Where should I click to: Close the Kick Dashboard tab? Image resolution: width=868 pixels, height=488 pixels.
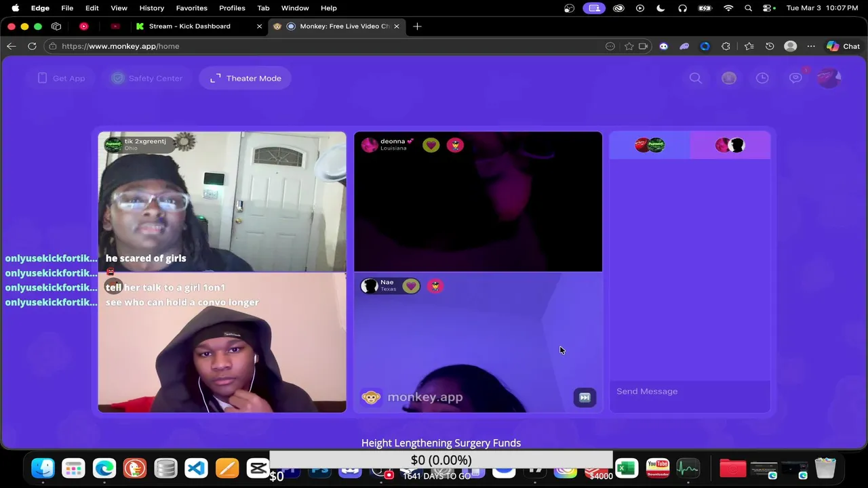(x=259, y=26)
